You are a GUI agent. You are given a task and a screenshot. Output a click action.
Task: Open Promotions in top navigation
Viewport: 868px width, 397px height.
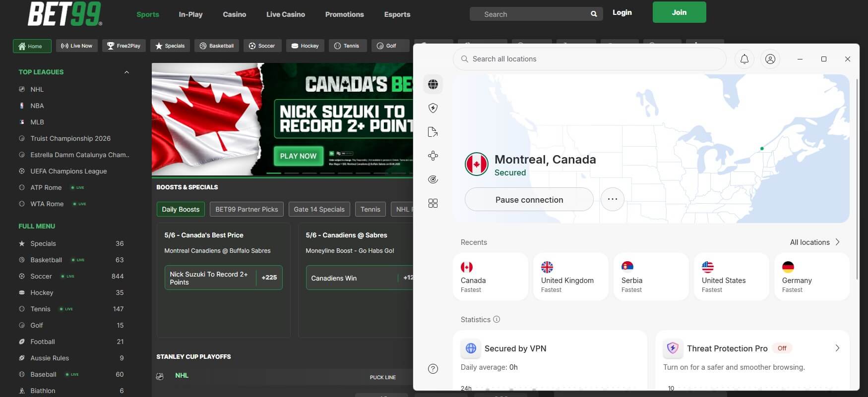(345, 14)
